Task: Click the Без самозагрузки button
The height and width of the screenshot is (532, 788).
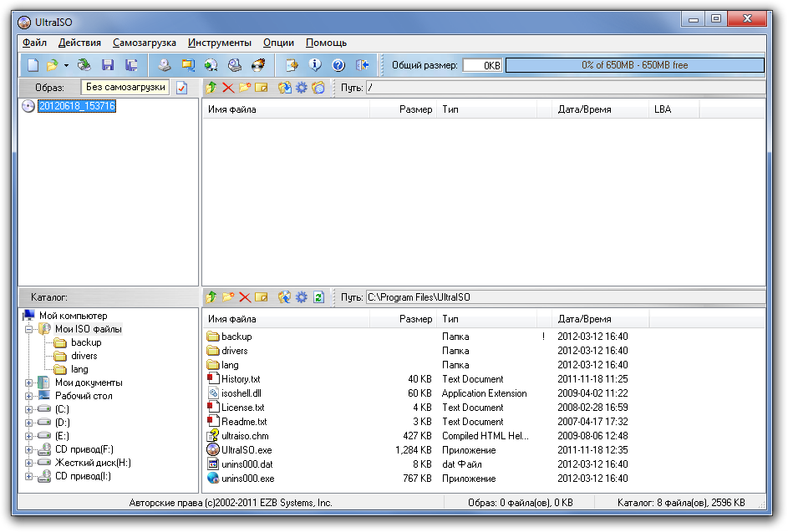Action: coord(125,87)
